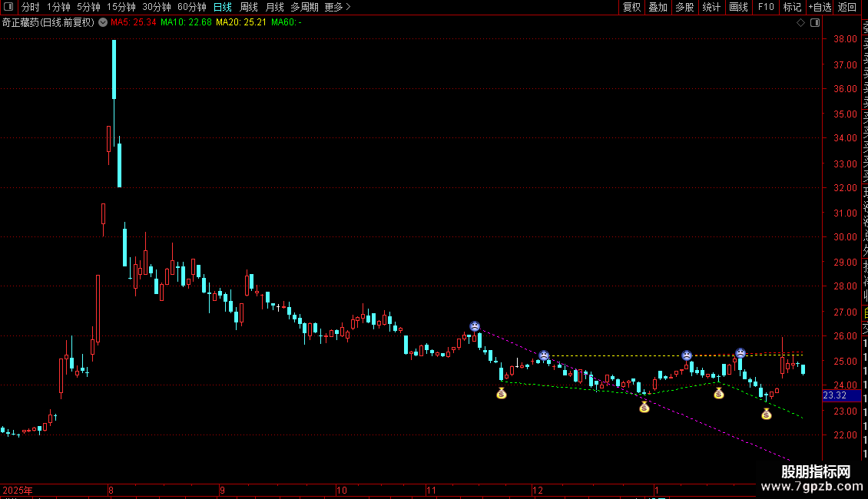Click the indicator dropdown arrow beside 奇正藏药 title
Image resolution: width=868 pixels, height=499 pixels.
coord(103,22)
